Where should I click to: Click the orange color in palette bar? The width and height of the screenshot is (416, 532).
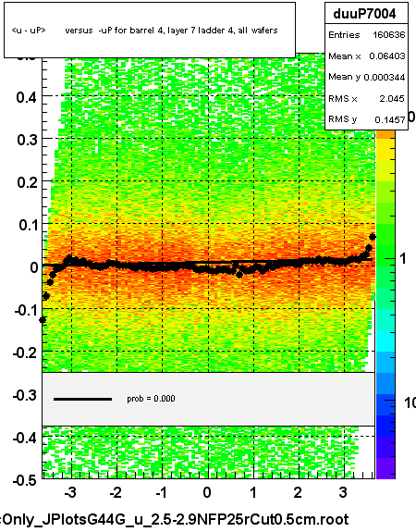(385, 135)
